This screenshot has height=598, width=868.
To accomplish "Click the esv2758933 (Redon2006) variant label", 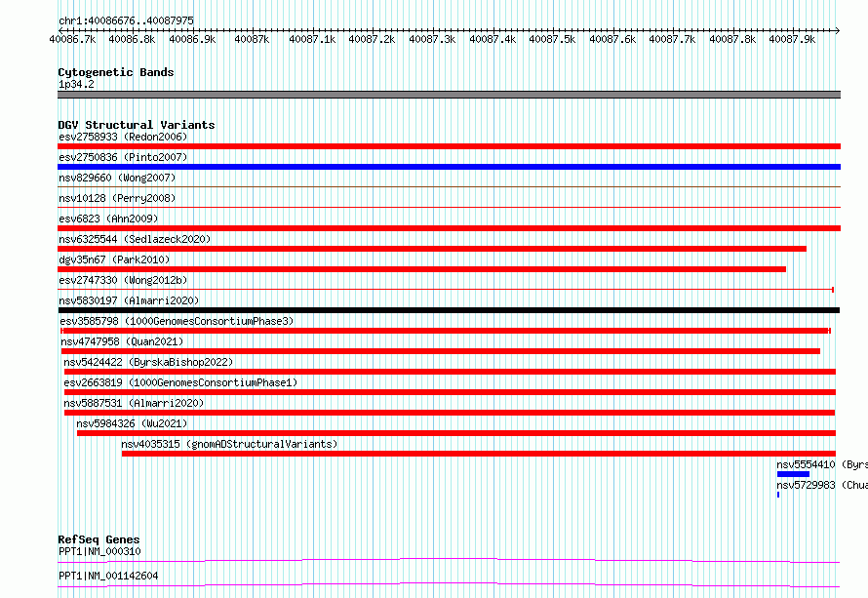I will 123,137.
